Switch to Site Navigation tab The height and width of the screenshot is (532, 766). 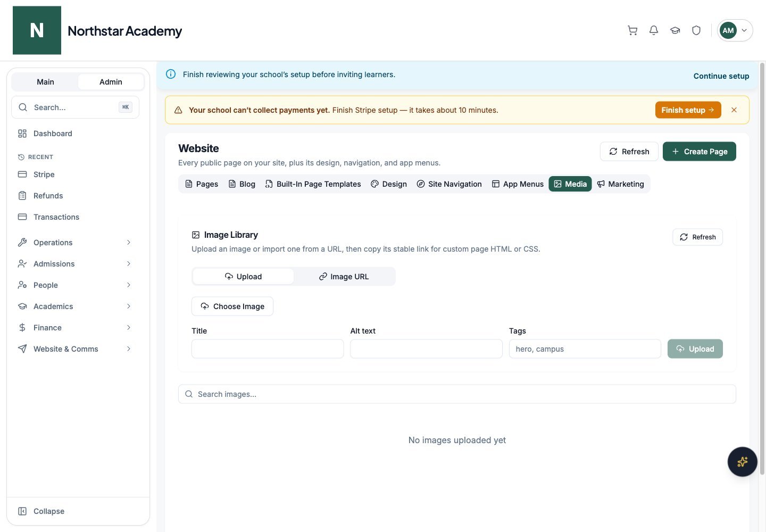click(449, 184)
